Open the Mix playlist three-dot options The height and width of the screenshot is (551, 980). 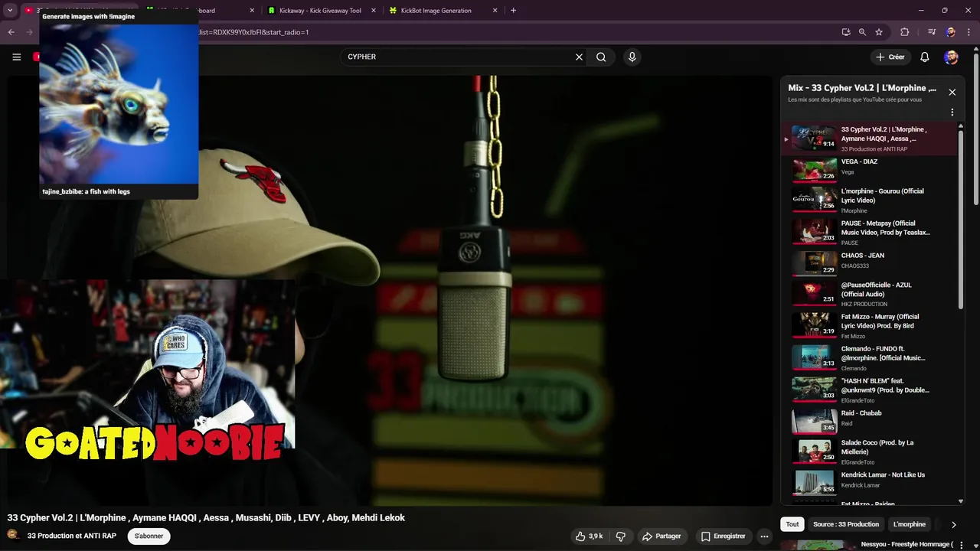952,112
